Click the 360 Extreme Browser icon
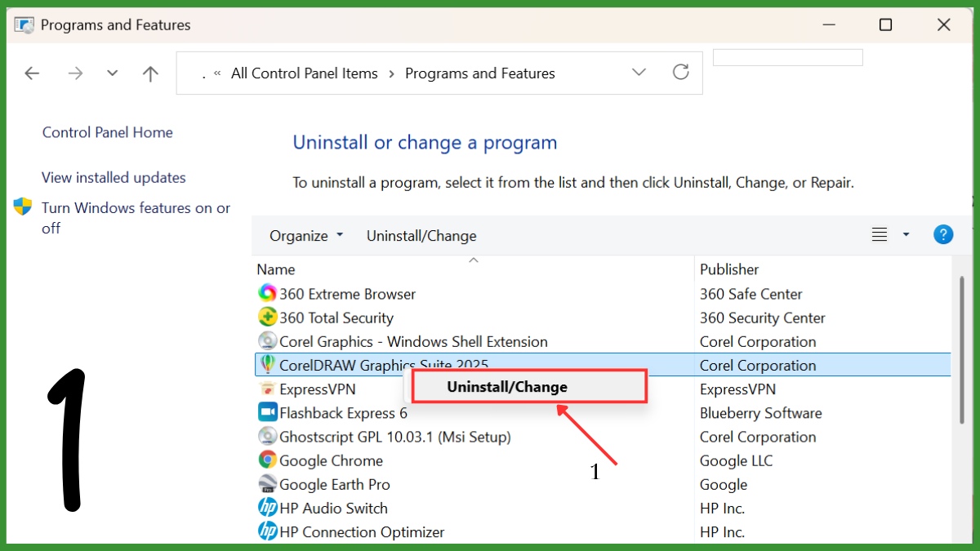The image size is (980, 551). tap(267, 293)
